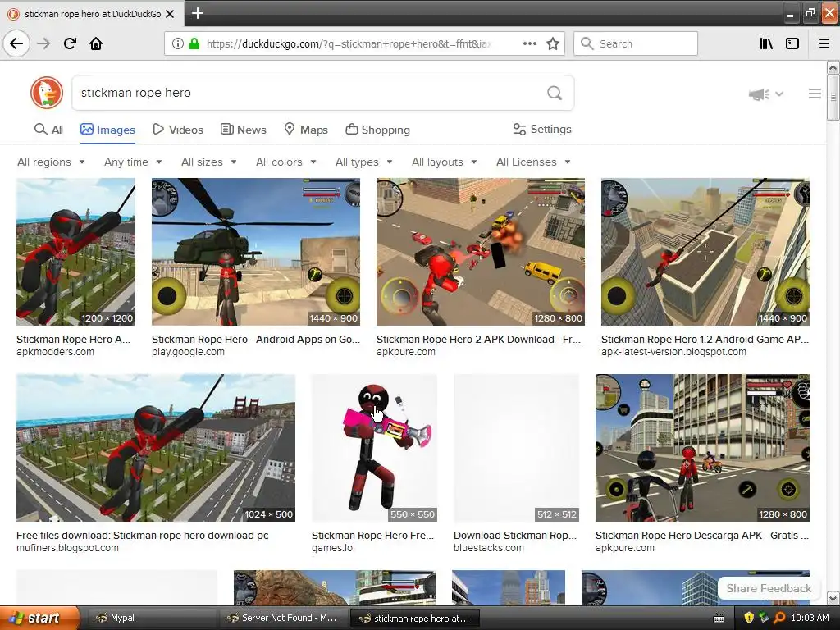
Task: Expand the All sizes filter
Action: click(x=209, y=162)
